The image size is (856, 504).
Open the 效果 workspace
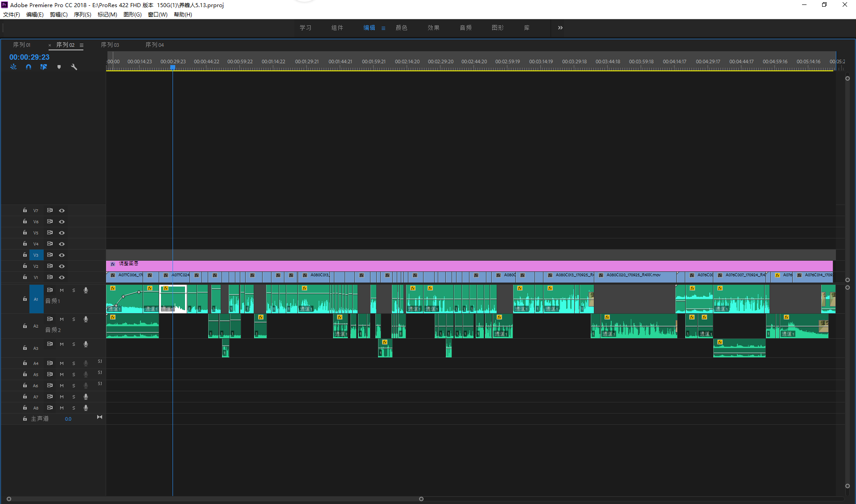(x=433, y=28)
